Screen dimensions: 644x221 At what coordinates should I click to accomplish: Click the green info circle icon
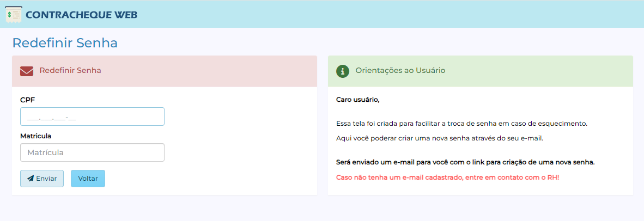pos(342,71)
